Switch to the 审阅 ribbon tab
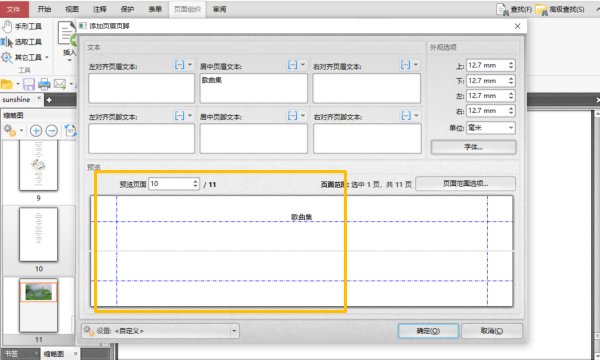Screen dimensions: 600x360 (219, 9)
